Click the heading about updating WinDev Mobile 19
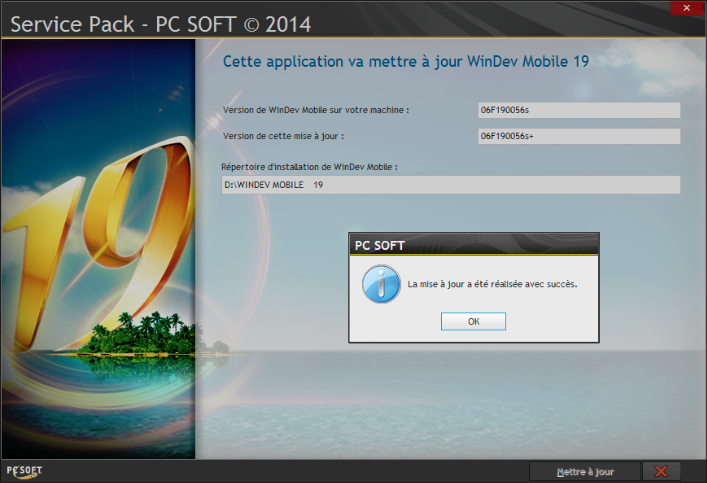Image resolution: width=707 pixels, height=483 pixels. click(x=405, y=62)
